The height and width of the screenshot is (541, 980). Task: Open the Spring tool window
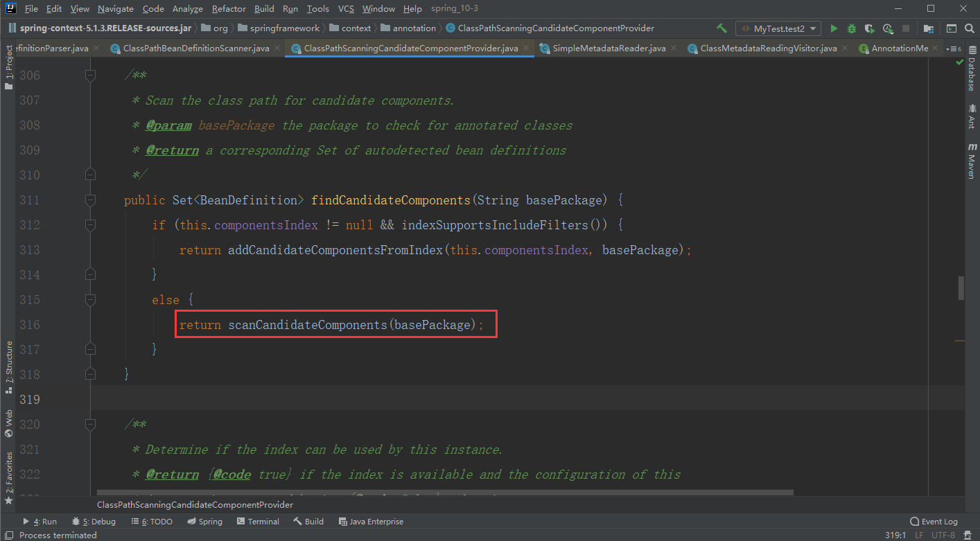204,522
